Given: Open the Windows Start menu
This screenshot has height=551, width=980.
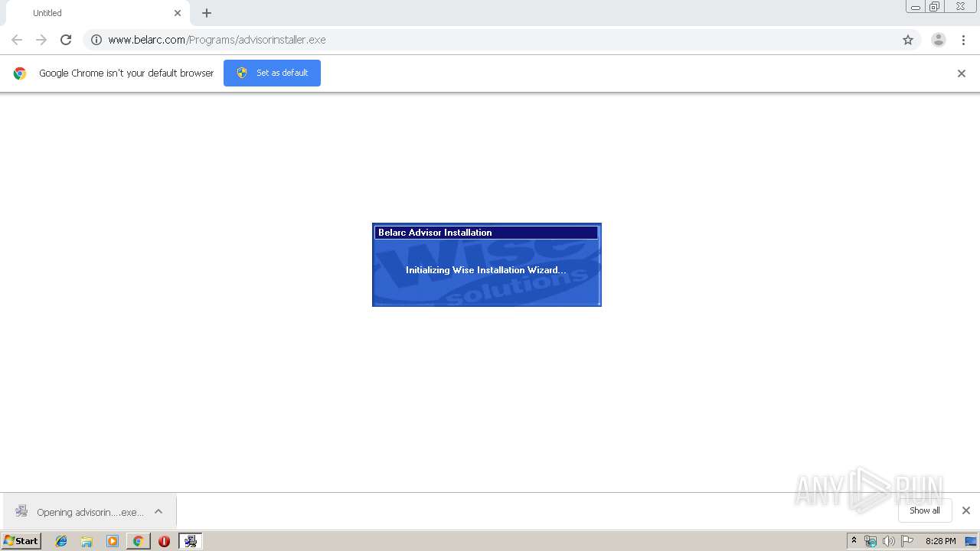Looking at the screenshot, I should 21,541.
